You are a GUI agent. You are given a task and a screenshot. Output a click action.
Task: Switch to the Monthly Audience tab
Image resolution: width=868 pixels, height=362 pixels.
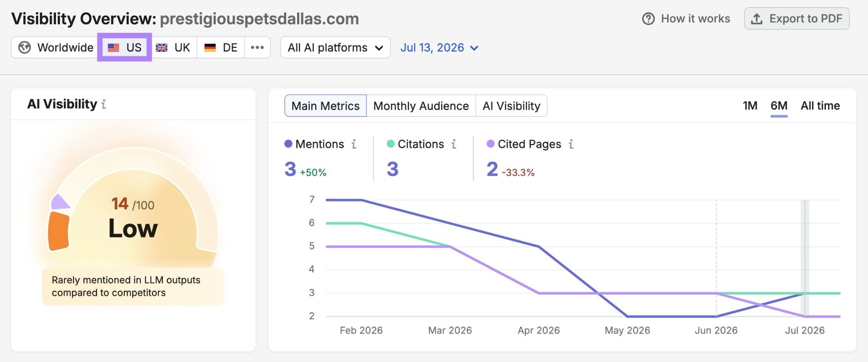coord(421,106)
